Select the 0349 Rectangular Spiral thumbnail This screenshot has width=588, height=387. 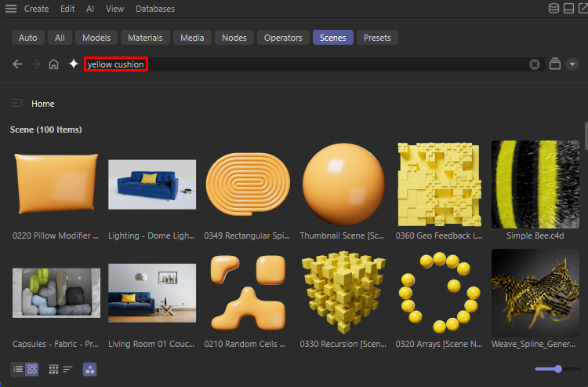point(248,184)
